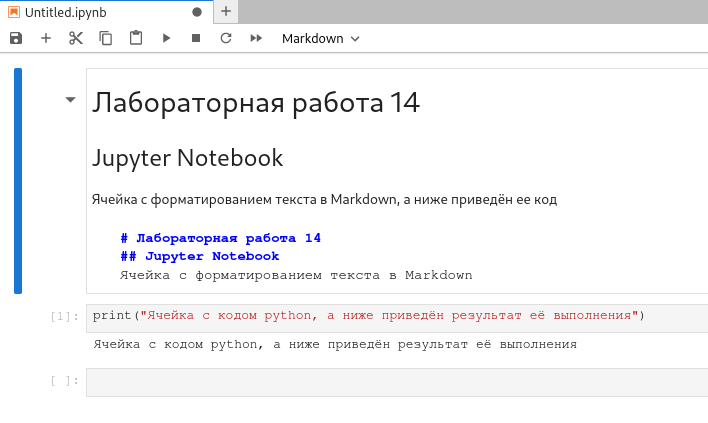Screen dimensions: 708x423
Task: Insert a new cell with plus icon
Action: pyautogui.click(x=46, y=38)
